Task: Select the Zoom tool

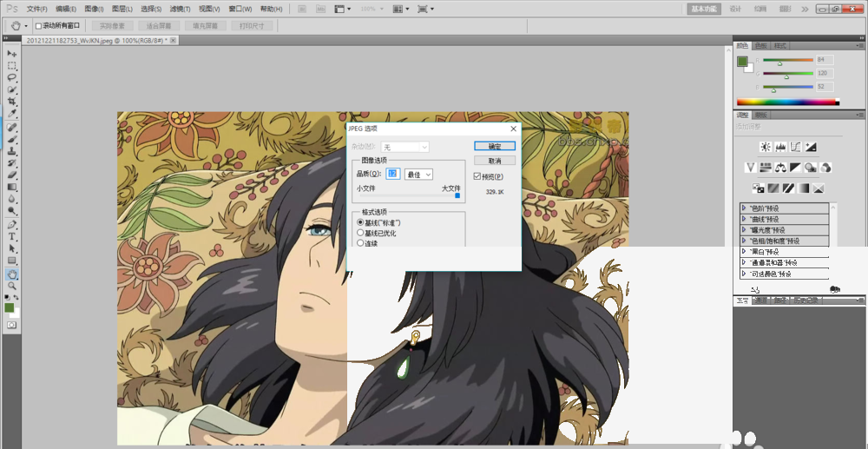Action: [x=11, y=286]
